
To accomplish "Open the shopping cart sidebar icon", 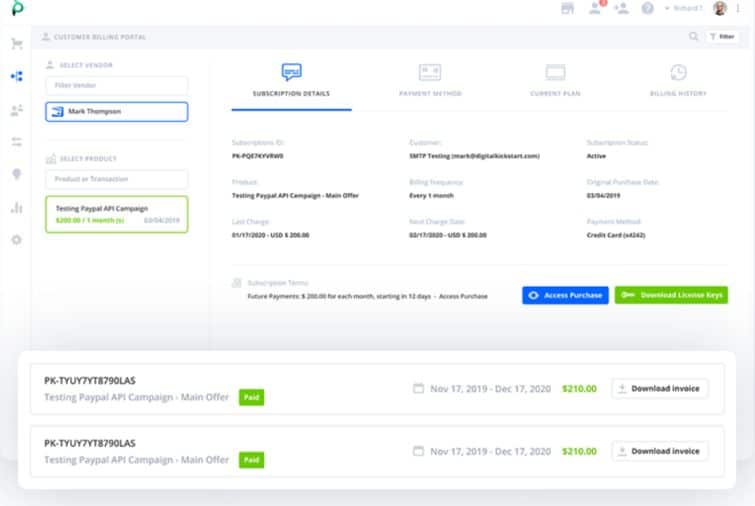I will (16, 44).
